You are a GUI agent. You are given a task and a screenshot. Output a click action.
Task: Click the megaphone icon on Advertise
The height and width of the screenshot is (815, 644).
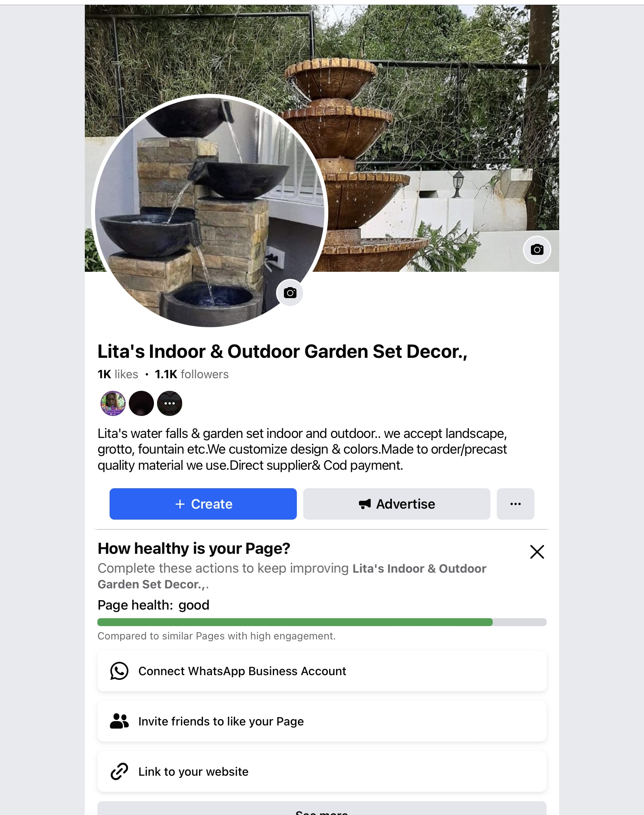click(365, 504)
